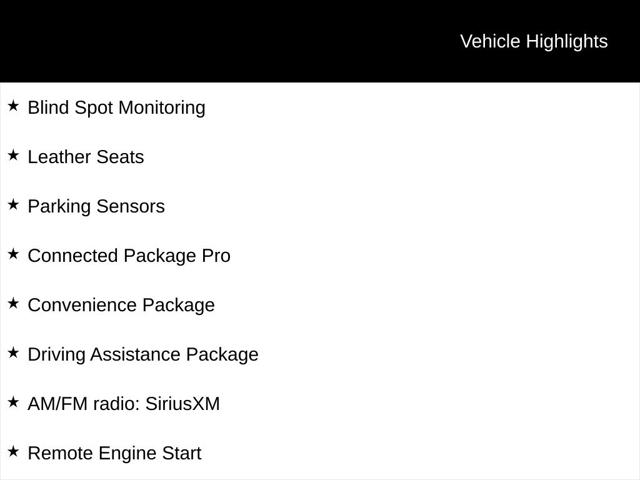Click the Vehicle Highlights heading

pyautogui.click(x=533, y=41)
